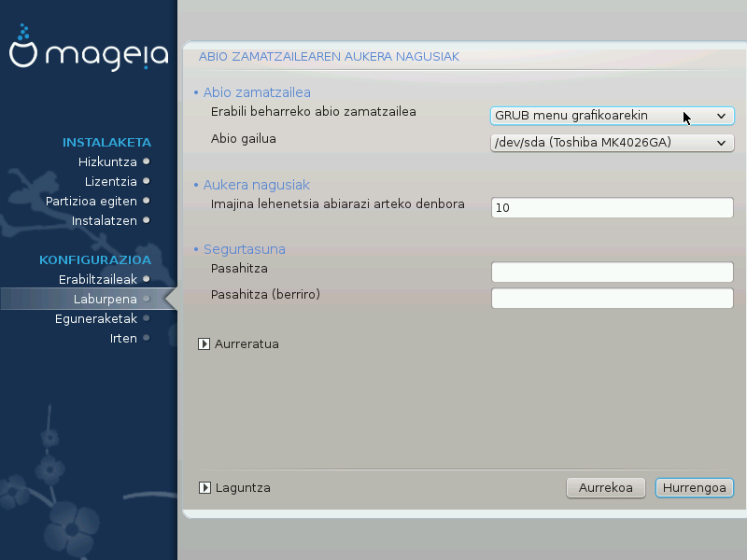Select the Laburpena step in sidebar

(x=105, y=299)
